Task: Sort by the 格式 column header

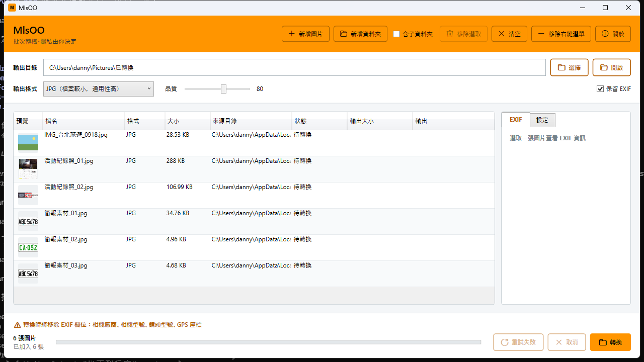Action: 144,121
